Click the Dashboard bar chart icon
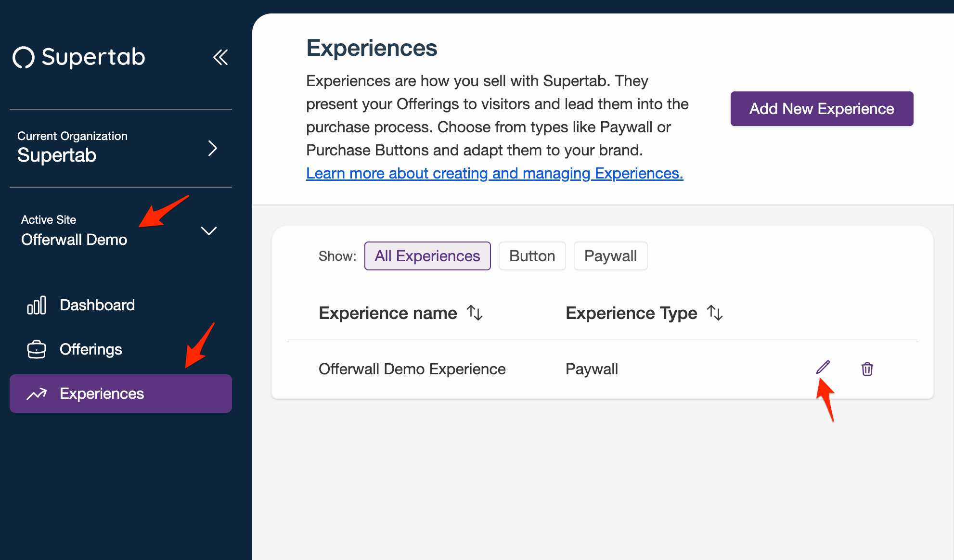Screen dimensions: 954x560 37,305
